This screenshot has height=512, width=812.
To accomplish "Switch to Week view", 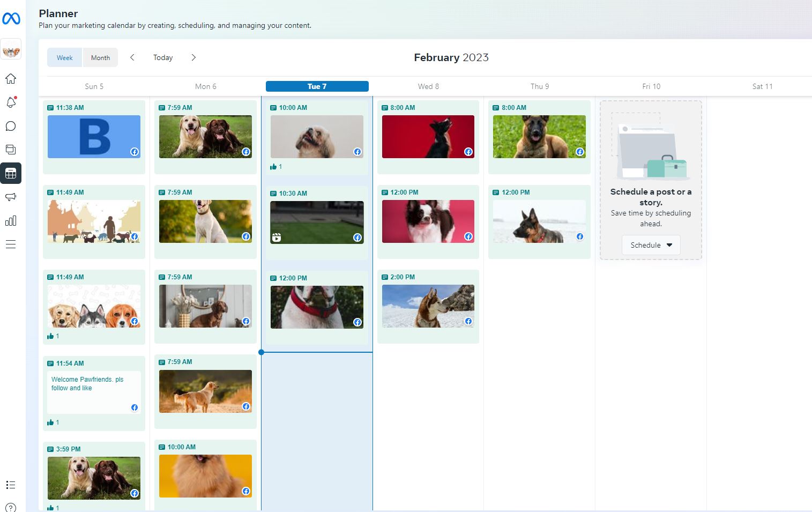I will coord(65,57).
